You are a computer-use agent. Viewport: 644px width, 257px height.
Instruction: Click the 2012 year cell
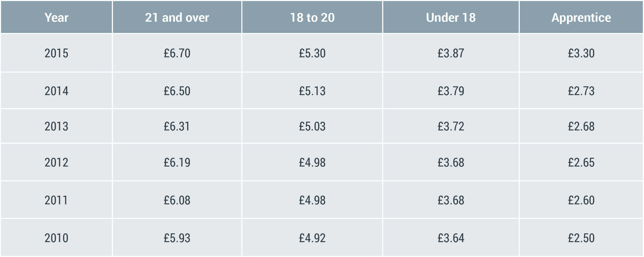click(x=56, y=163)
